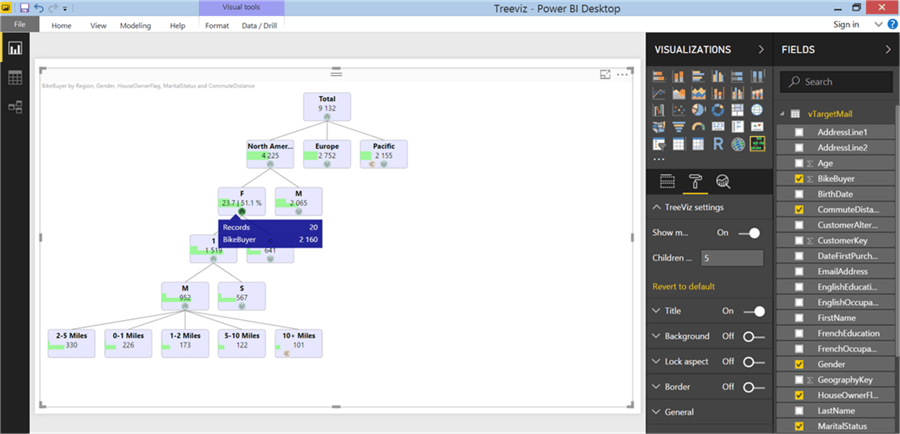Turn on Lock aspect toggle
Image resolution: width=900 pixels, height=434 pixels.
tap(754, 362)
